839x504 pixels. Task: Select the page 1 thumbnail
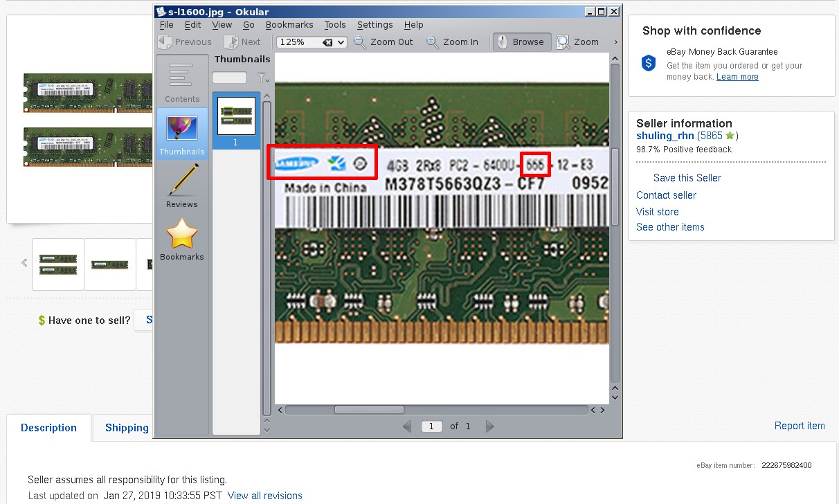[x=236, y=120]
